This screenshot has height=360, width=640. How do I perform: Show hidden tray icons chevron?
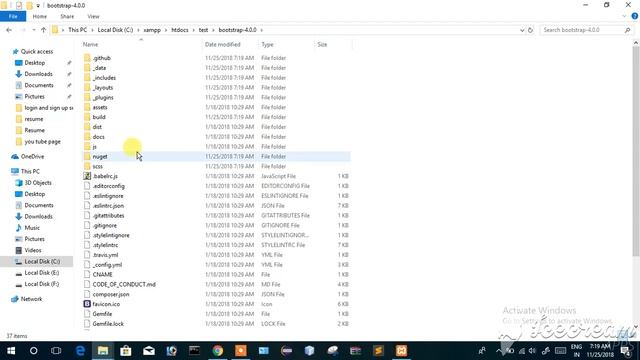[x=498, y=351]
